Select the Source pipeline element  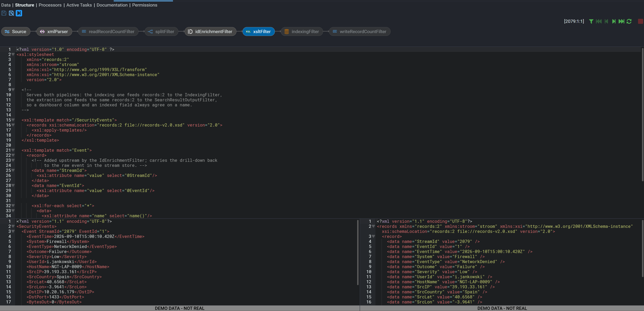(x=15, y=32)
